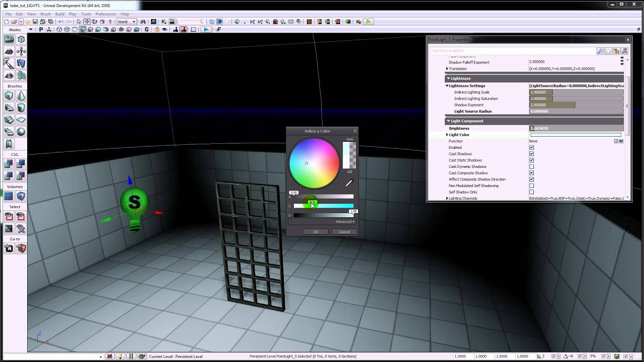Click Cancel in Select a Color

[x=344, y=232]
